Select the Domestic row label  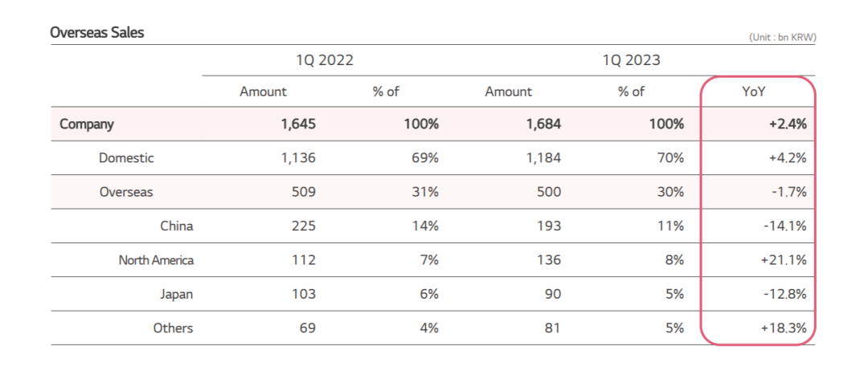126,158
